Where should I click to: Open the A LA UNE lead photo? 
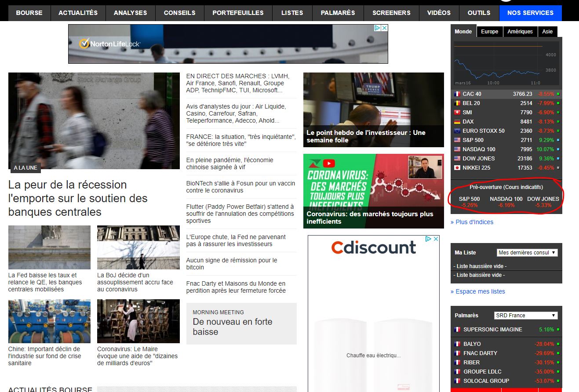tap(94, 121)
